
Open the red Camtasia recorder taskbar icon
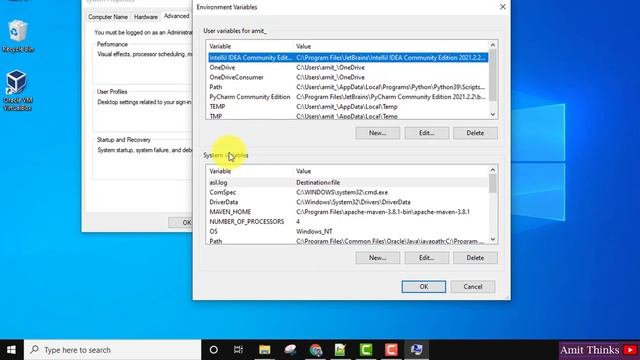click(x=391, y=350)
